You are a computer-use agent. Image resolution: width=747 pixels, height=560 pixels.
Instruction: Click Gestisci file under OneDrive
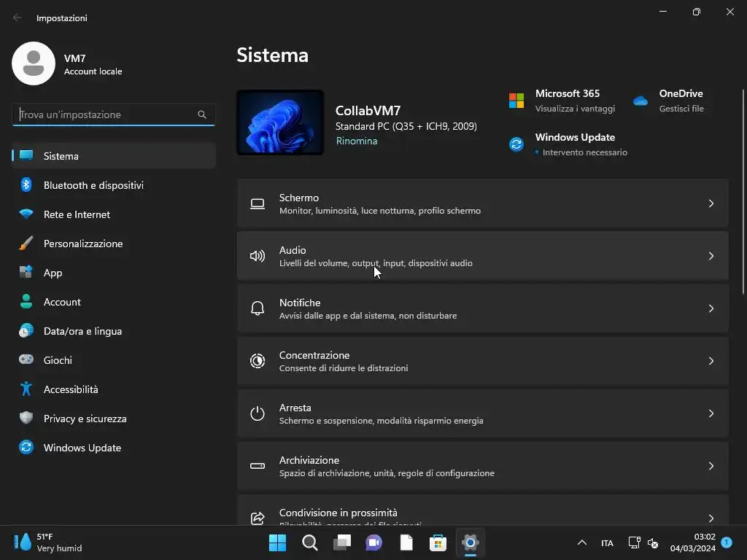point(681,109)
